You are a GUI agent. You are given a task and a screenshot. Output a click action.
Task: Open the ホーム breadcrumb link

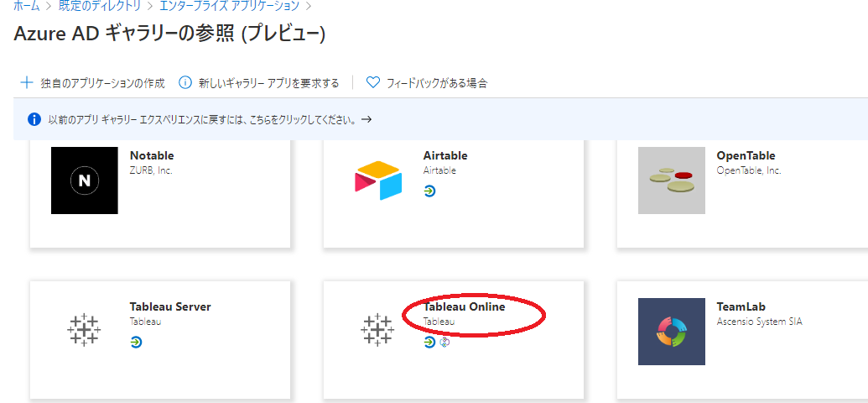point(26,6)
